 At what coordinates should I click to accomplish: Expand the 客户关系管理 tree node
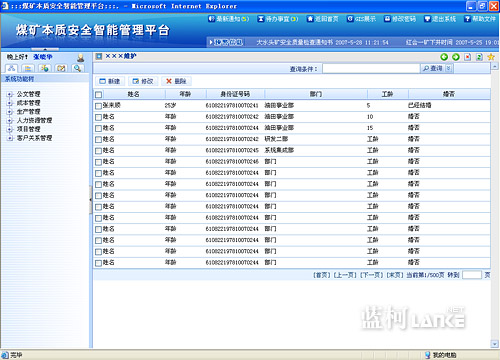(10, 138)
